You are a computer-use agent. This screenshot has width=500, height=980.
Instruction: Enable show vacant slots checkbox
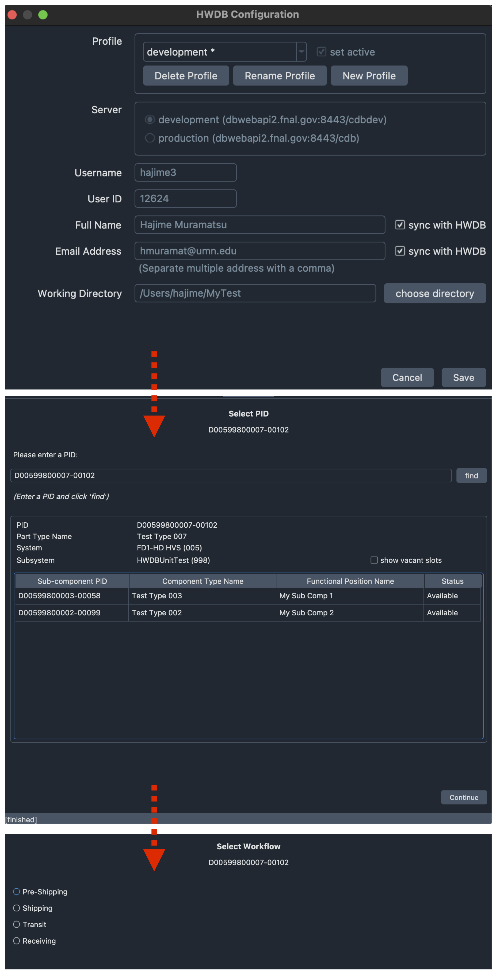(374, 560)
